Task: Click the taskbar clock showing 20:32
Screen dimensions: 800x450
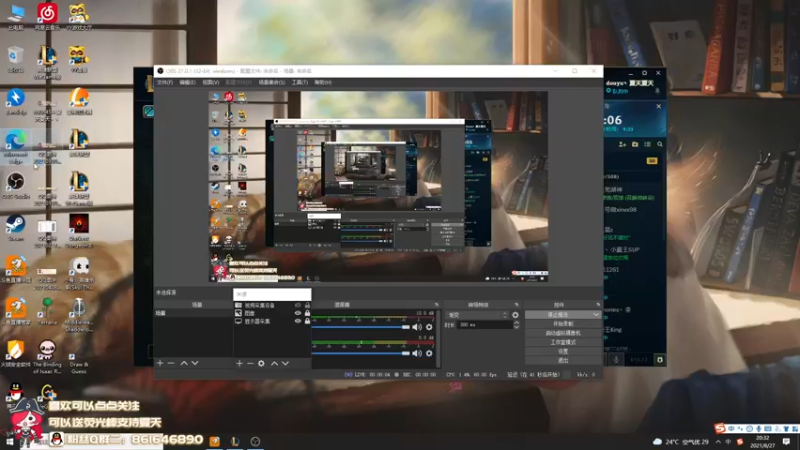Action: (762, 441)
